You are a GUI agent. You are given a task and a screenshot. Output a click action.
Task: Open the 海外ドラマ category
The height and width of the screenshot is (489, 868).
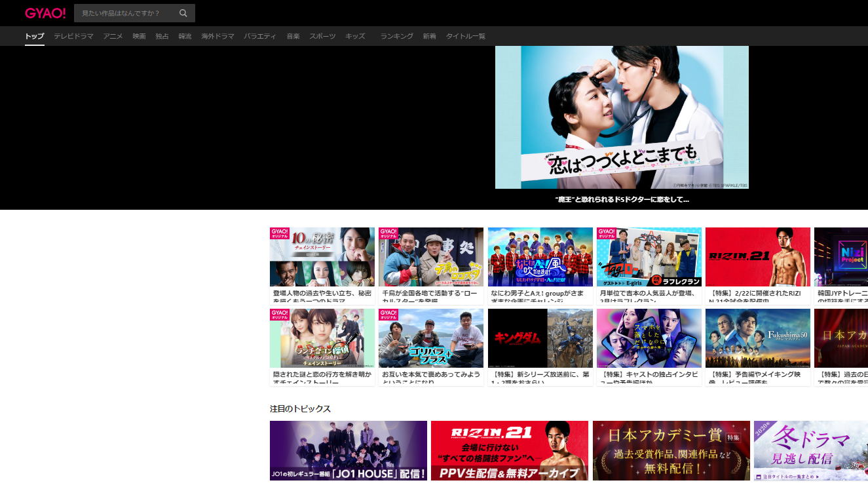(217, 36)
